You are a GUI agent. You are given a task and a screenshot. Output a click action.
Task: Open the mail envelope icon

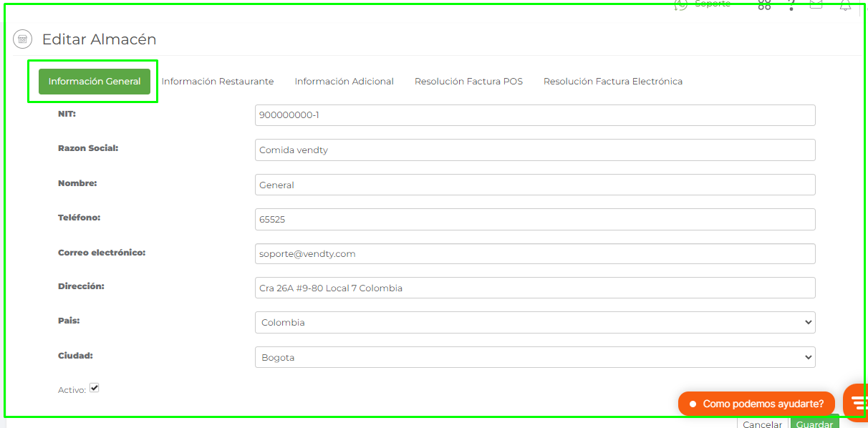pyautogui.click(x=816, y=4)
